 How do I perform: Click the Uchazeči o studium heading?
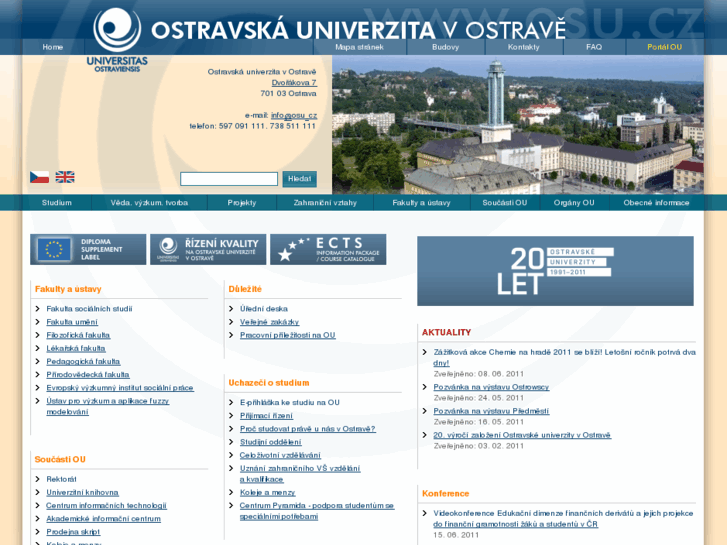point(268,383)
